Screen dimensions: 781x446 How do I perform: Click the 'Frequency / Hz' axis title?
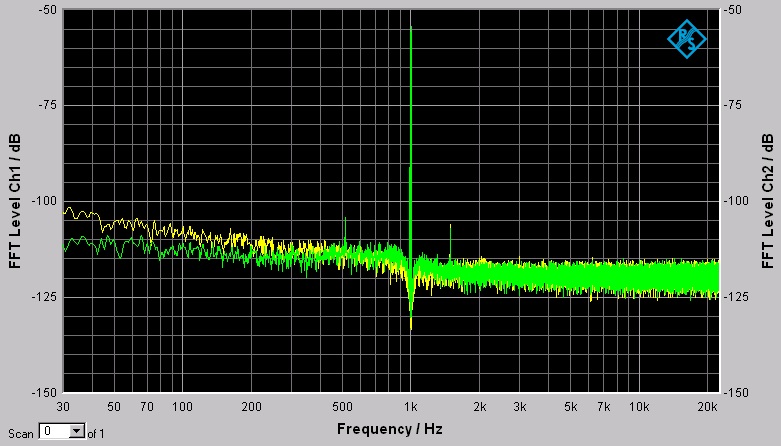[391, 429]
